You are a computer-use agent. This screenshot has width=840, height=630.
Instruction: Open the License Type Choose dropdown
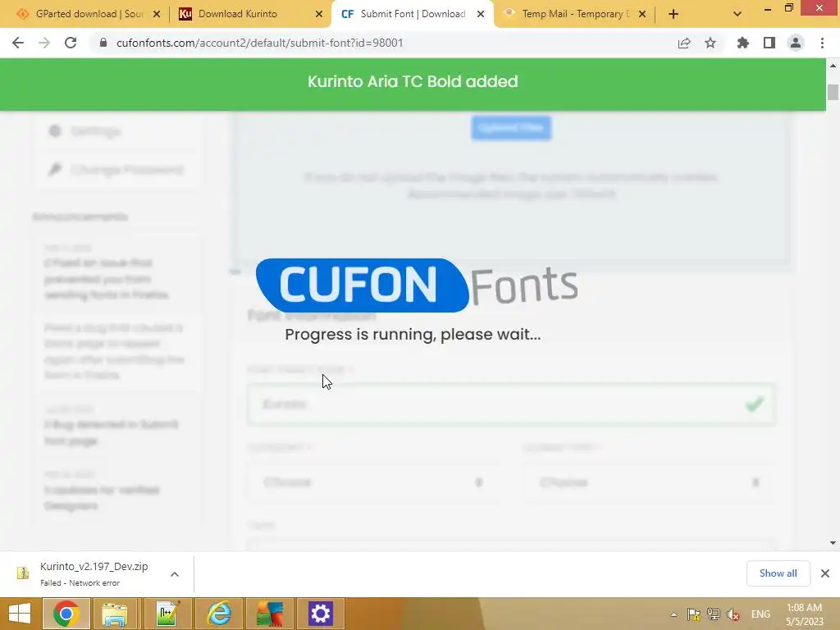tap(649, 482)
